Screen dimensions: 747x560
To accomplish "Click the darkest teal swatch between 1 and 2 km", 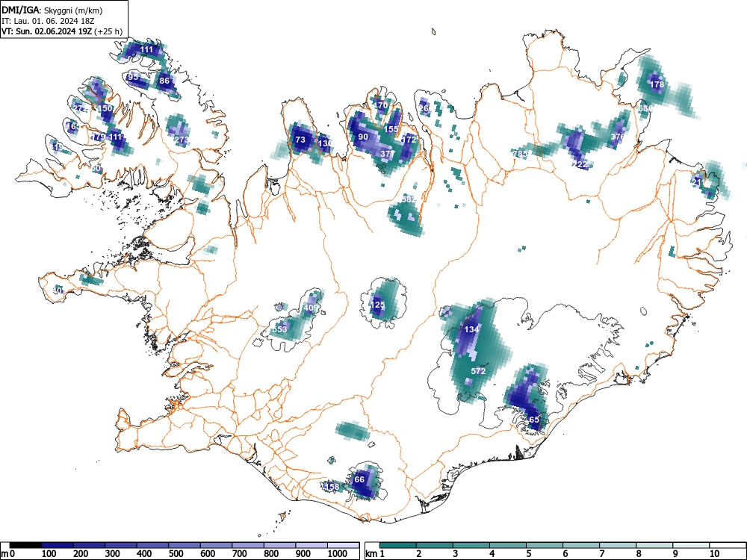I will 398,545.
